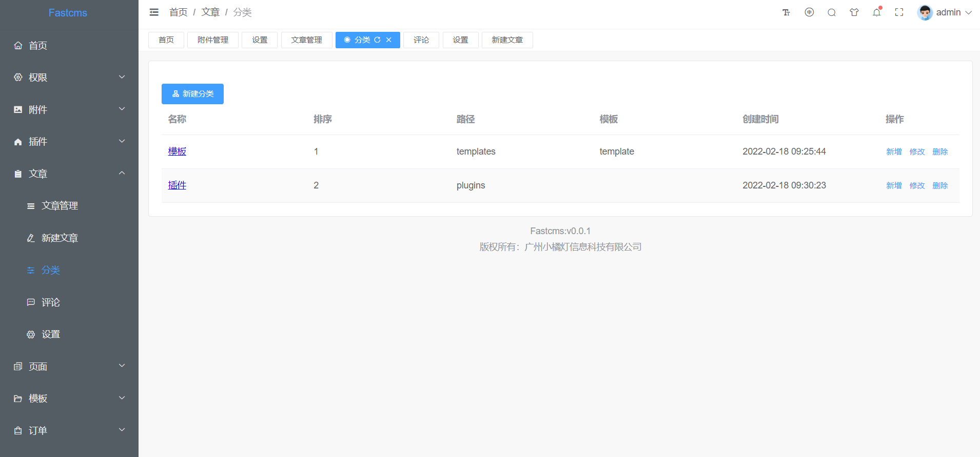Close the 分类 tab

click(389, 40)
